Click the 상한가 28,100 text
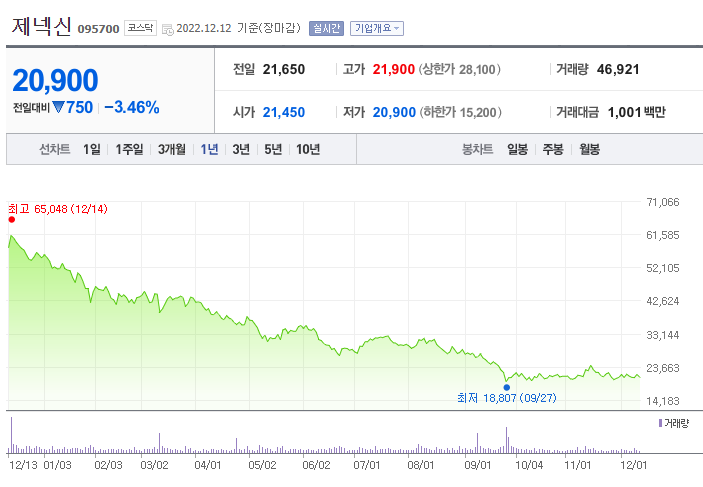The image size is (703, 487). (x=460, y=70)
